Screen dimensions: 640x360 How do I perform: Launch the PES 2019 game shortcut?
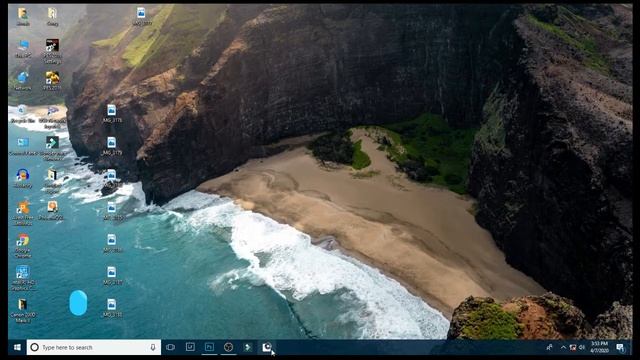tap(52, 81)
